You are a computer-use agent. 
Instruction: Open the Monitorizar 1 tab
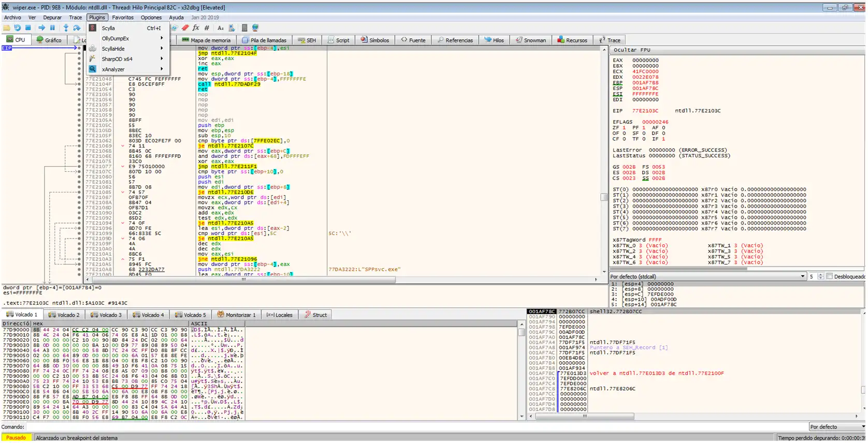coord(237,315)
